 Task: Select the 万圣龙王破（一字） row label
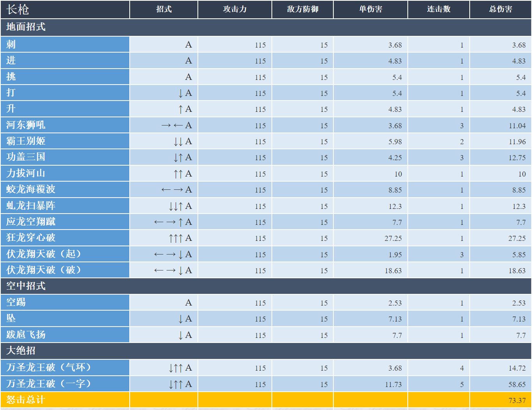click(65, 384)
